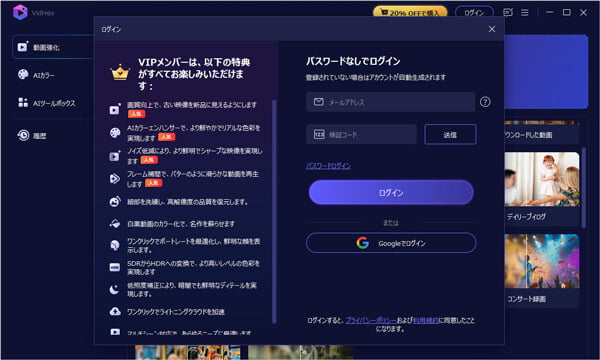600x360 pixels.
Task: Click the scrollbar in the VIP benefits list
Action: pyautogui.click(x=274, y=211)
